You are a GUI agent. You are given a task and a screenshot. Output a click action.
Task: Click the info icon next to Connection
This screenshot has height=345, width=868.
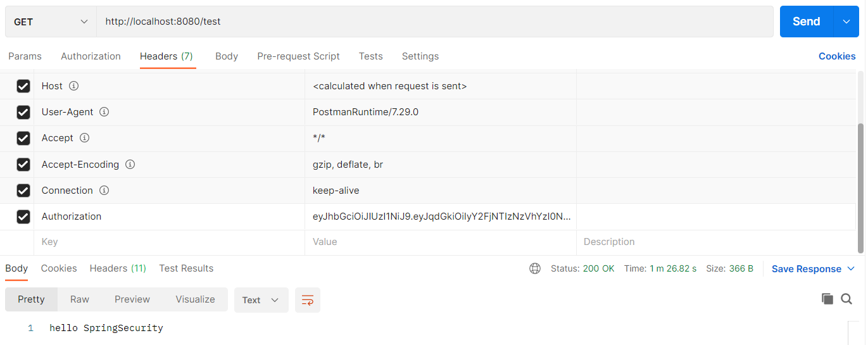pyautogui.click(x=104, y=191)
